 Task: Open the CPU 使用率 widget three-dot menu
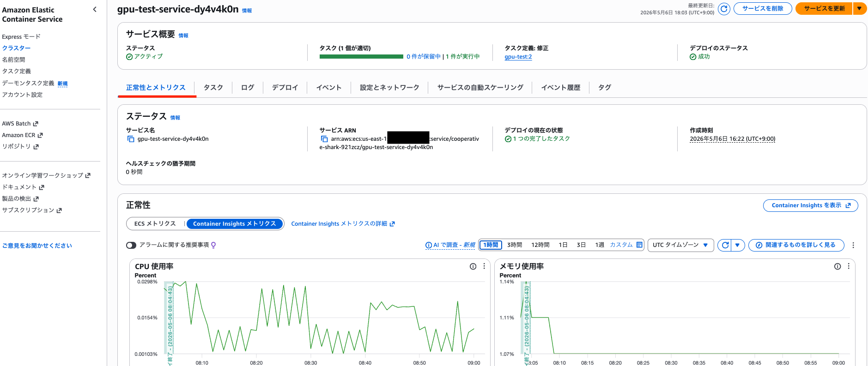point(484,266)
